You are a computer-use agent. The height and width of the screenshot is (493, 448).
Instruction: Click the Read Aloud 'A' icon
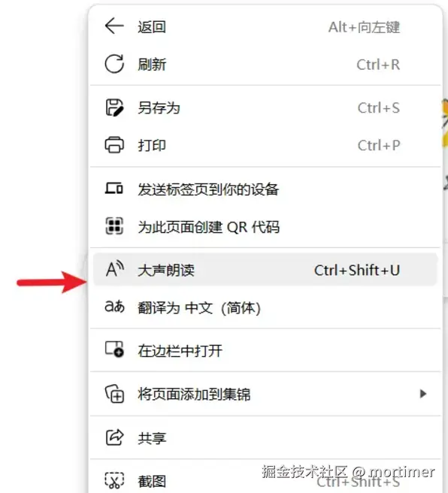115,270
